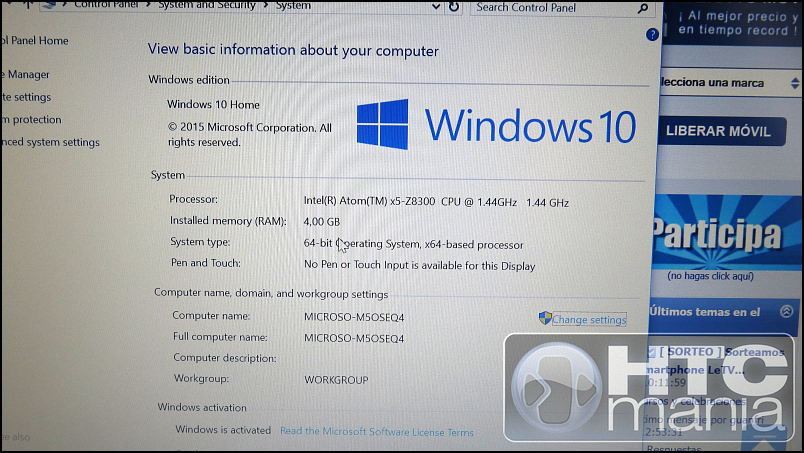Click the refresh icon in the address bar
Screen dimensions: 804x453
click(454, 7)
